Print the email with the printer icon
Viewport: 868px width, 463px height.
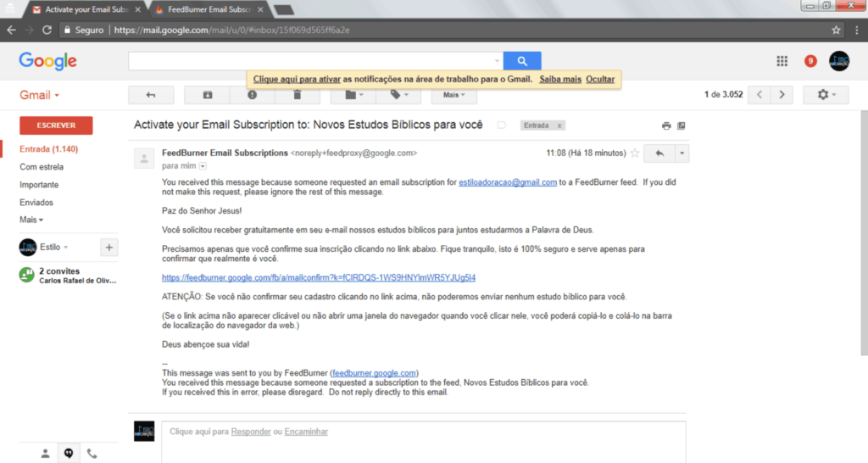pyautogui.click(x=666, y=126)
